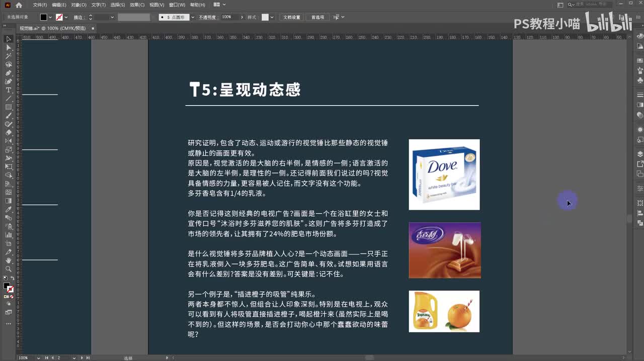
Task: Open the 5点圆形 brush dropdown
Action: [x=193, y=17]
